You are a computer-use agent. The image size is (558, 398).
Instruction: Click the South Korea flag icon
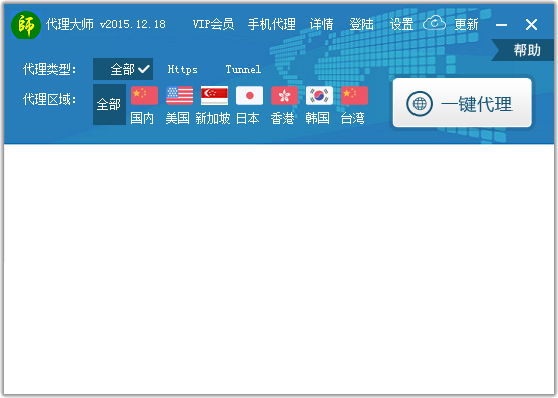tap(319, 95)
